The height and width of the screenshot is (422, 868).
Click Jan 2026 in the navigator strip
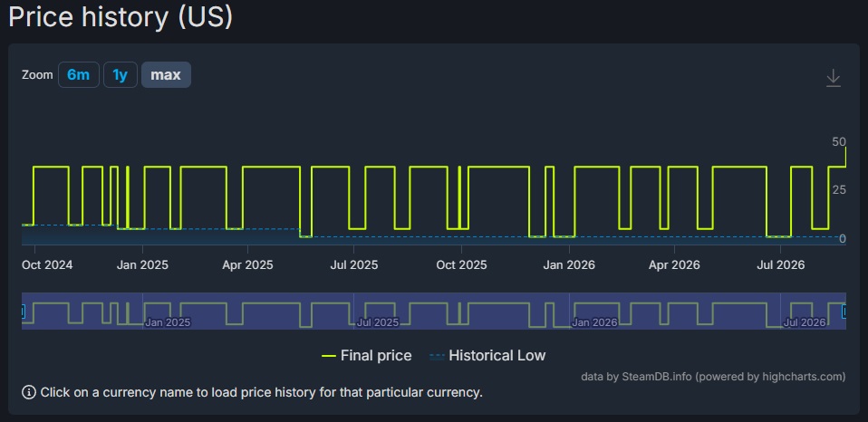pos(594,322)
